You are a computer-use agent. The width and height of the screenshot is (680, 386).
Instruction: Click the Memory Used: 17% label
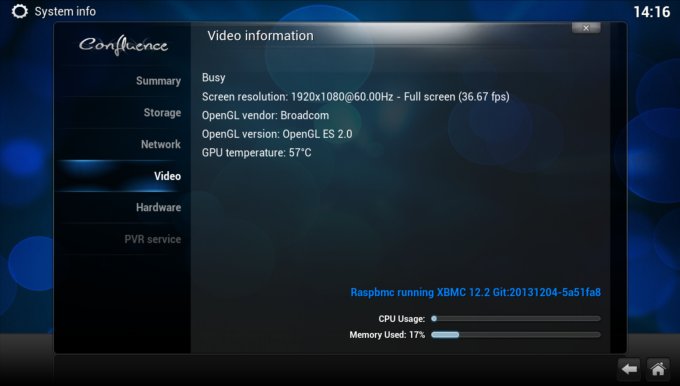[x=387, y=335]
